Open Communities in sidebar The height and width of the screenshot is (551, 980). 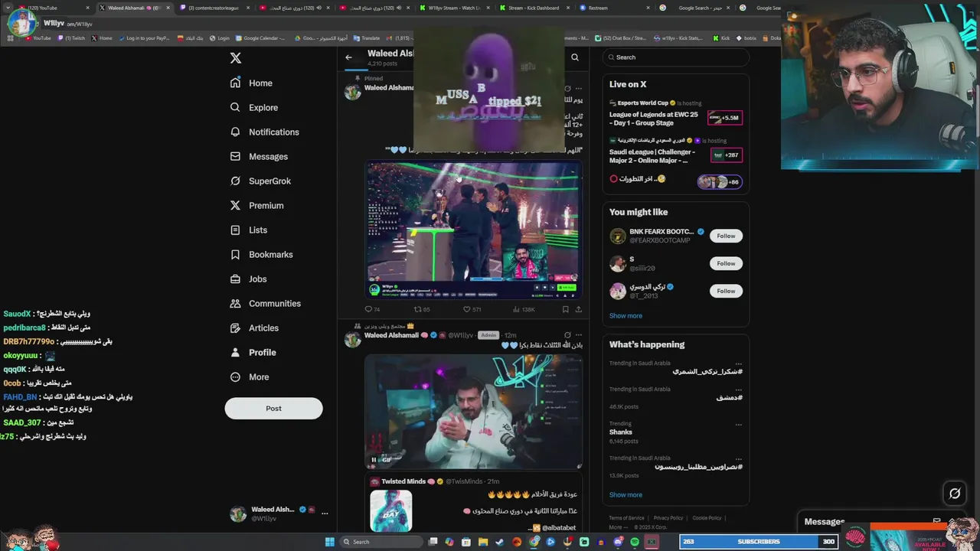pos(265,303)
